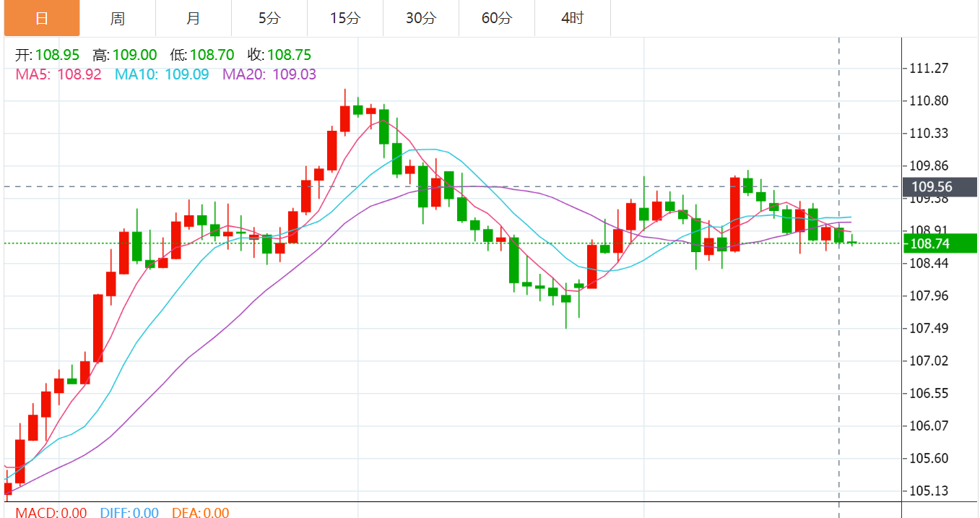Open the 4时 timeframe tab
The height and width of the screenshot is (518, 980).
click(573, 18)
